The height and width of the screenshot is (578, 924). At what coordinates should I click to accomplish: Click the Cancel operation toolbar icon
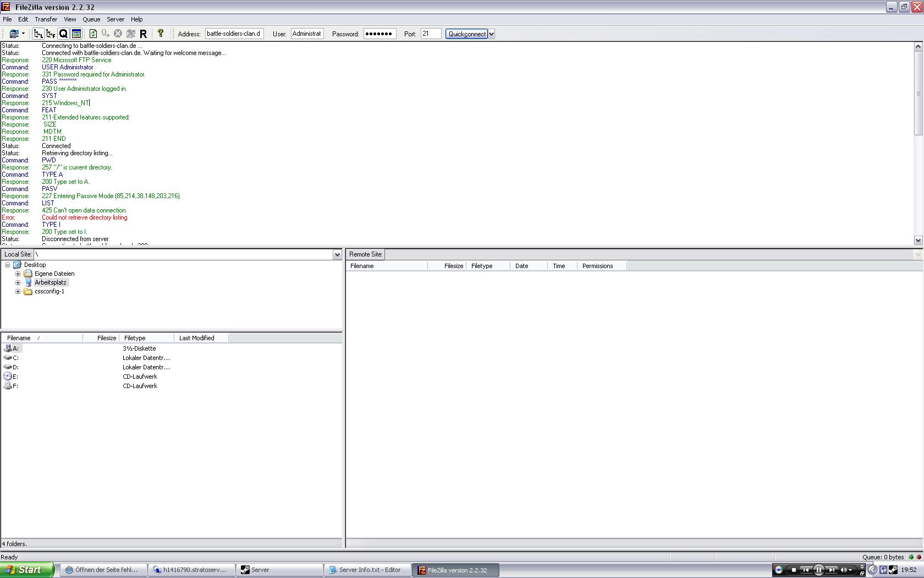pyautogui.click(x=118, y=34)
